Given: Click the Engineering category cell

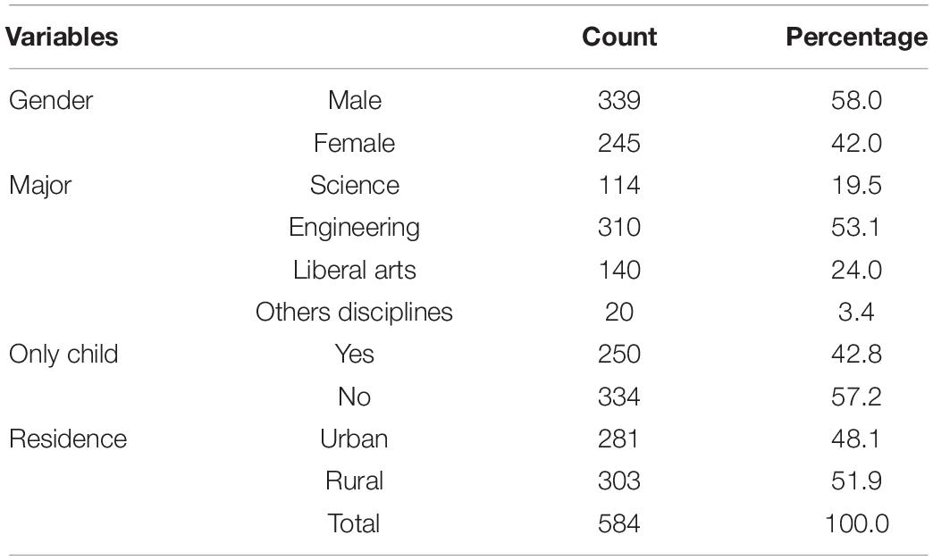Looking at the screenshot, I should tap(354, 228).
